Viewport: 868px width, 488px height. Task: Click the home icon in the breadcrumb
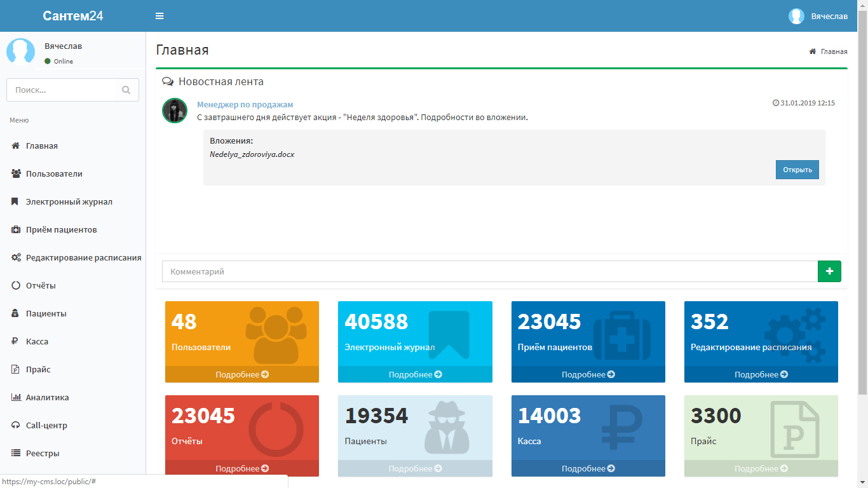[812, 51]
